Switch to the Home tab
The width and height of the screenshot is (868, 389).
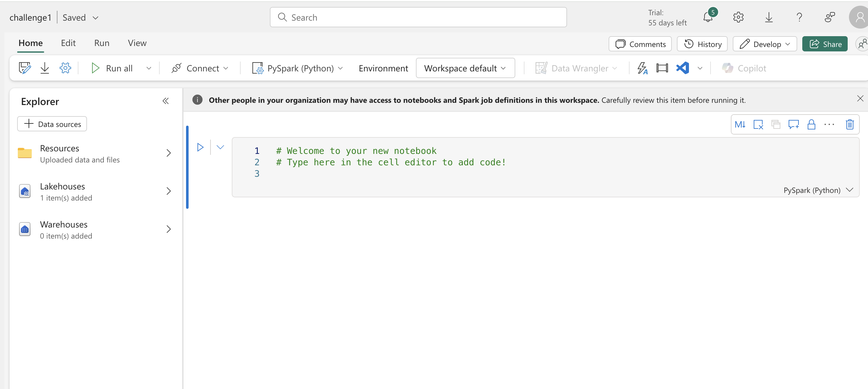[x=31, y=43]
